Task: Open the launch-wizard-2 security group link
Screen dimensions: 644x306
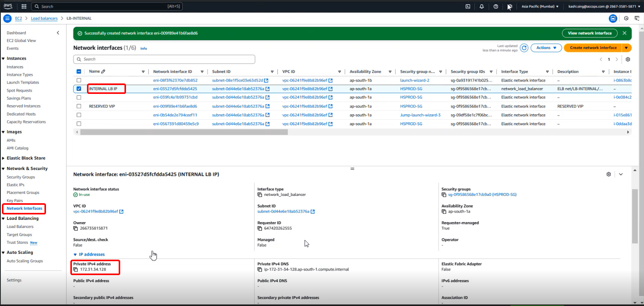Action: (415, 80)
